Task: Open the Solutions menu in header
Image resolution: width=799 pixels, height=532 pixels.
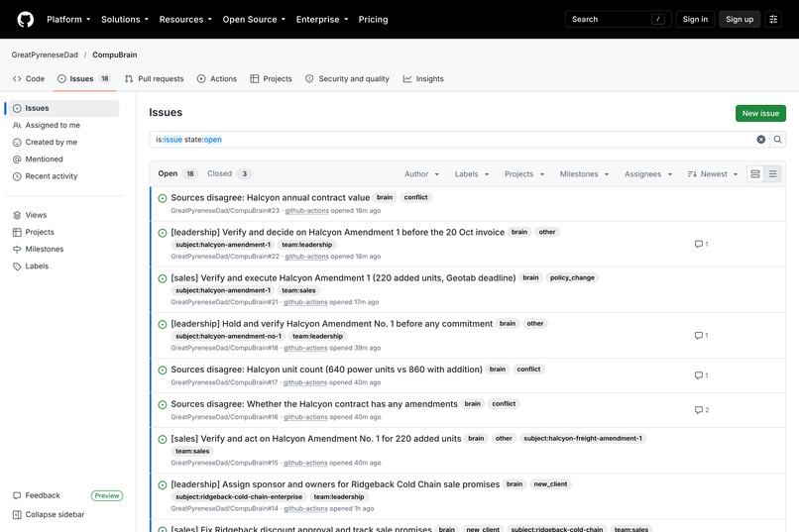Action: (125, 20)
